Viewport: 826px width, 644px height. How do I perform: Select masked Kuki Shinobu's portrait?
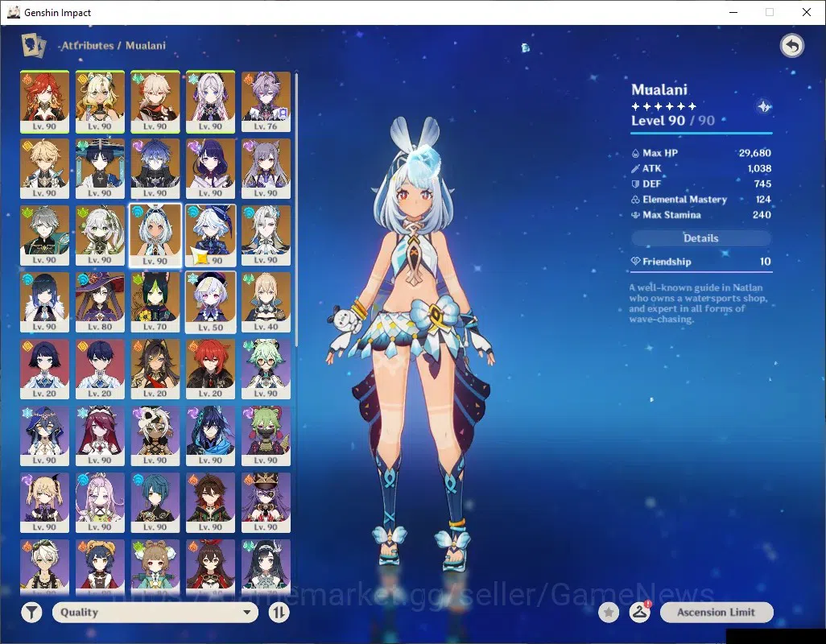pos(266,436)
